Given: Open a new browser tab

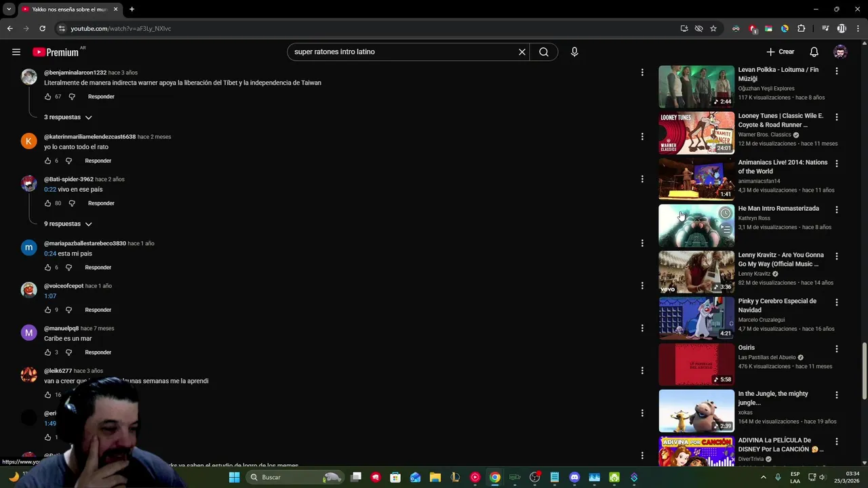Looking at the screenshot, I should [x=132, y=9].
